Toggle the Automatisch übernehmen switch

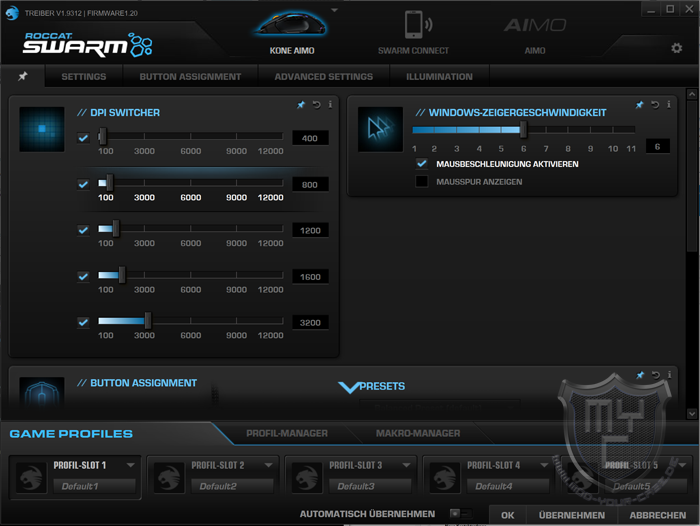click(460, 513)
